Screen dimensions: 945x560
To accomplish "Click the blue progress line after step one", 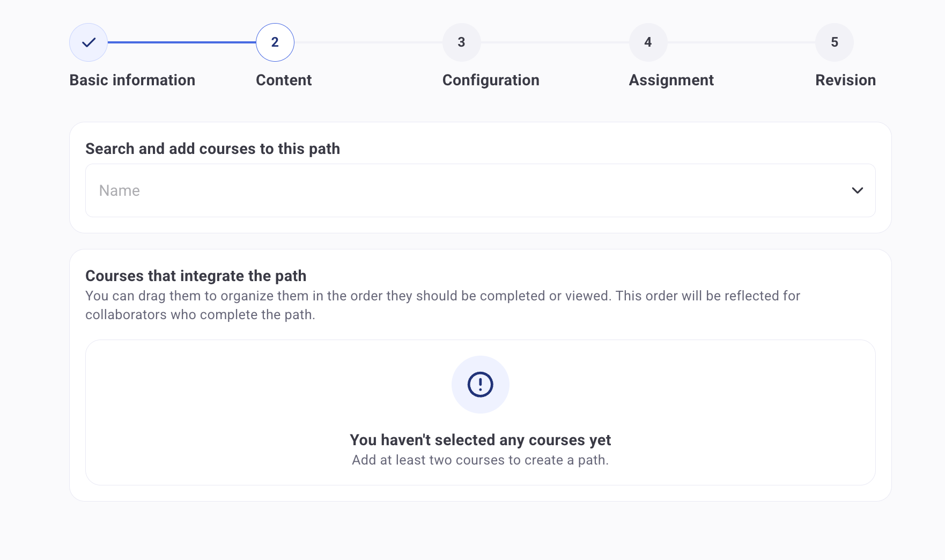I will (182, 42).
